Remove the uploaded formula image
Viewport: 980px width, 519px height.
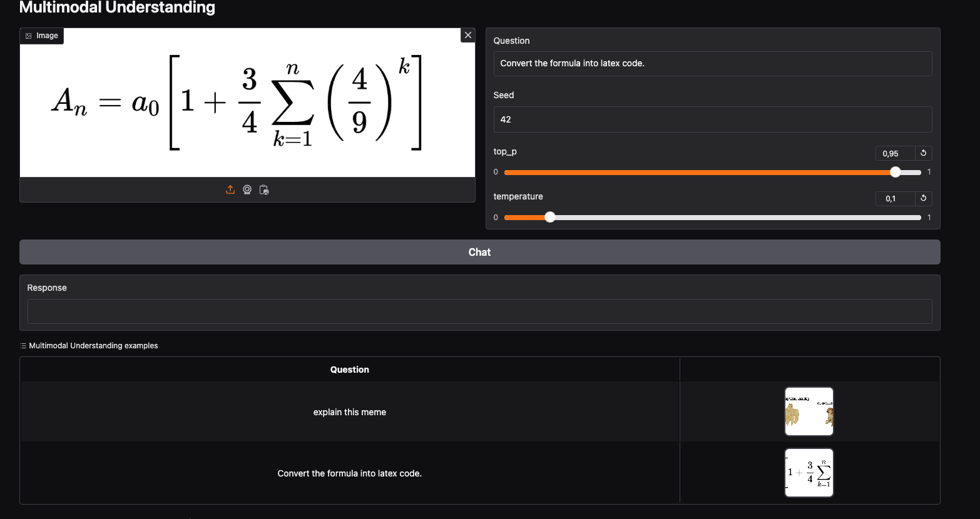click(x=467, y=35)
